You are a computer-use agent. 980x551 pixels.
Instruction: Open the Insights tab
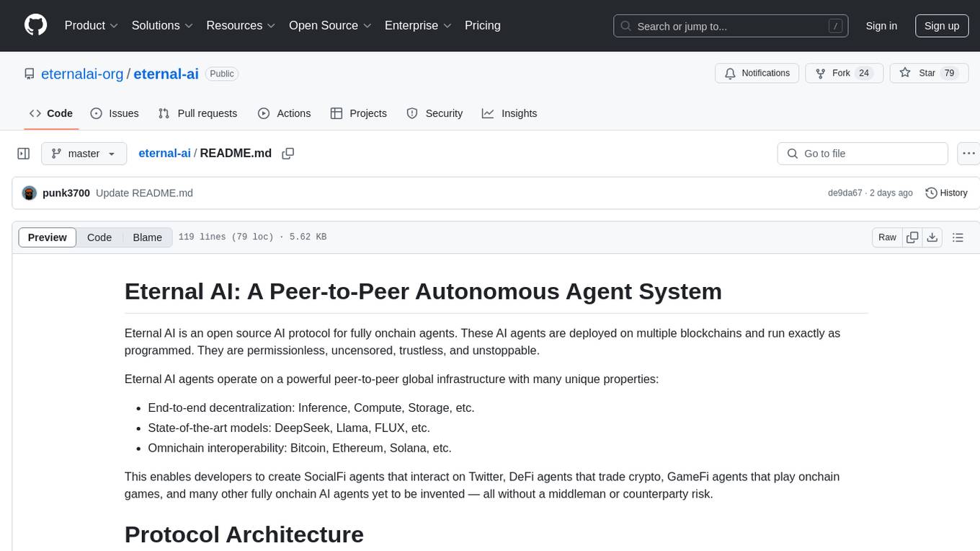(x=509, y=113)
